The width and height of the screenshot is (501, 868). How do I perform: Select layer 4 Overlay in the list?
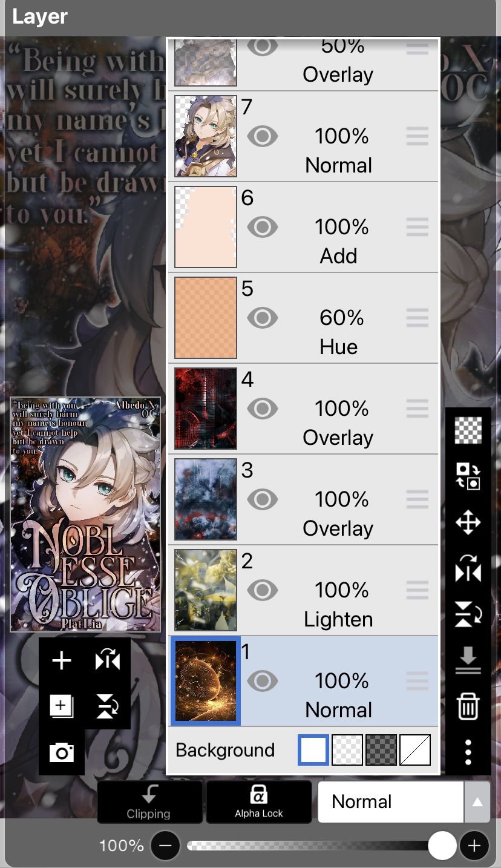303,409
